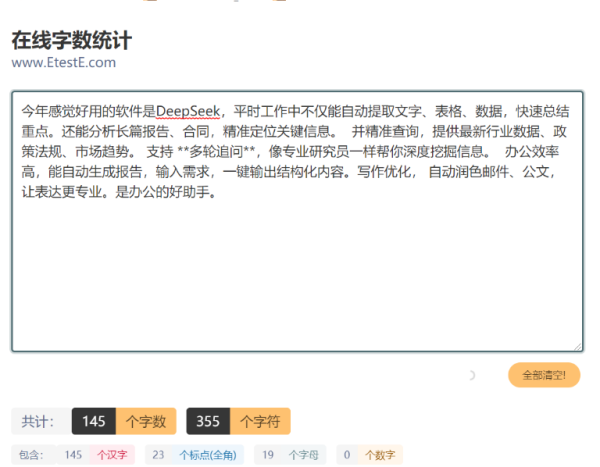Click the word DeepSeek in the text
600x467 pixels.
pyautogui.click(x=188, y=111)
